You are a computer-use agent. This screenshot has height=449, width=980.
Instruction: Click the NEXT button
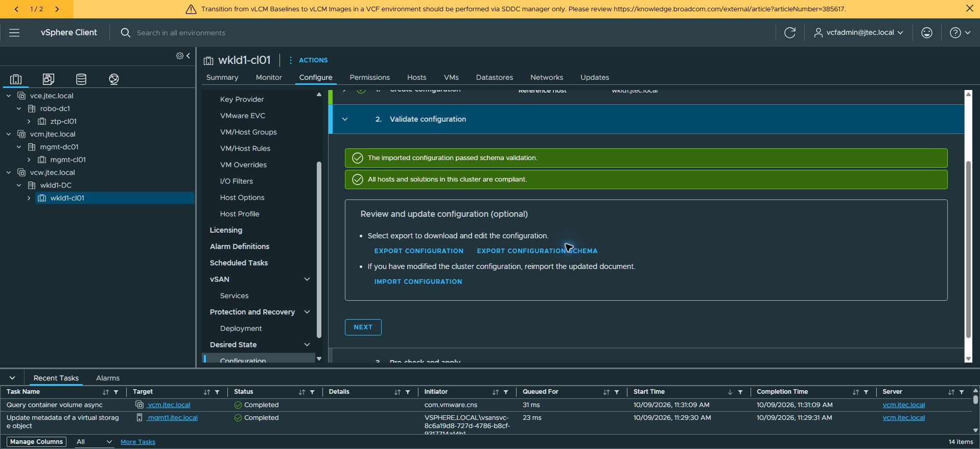pyautogui.click(x=363, y=327)
